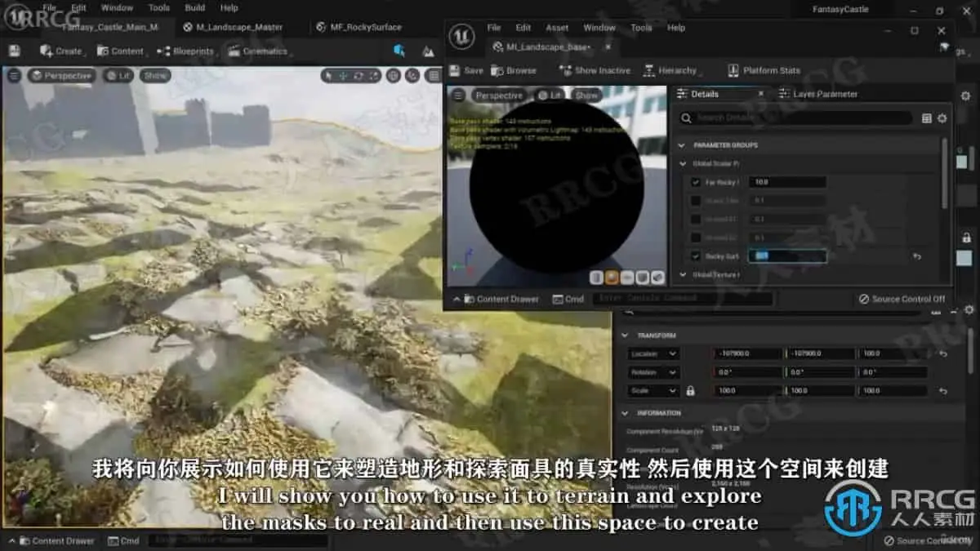Click the Search Details input field
Image resolution: width=980 pixels, height=551 pixels.
796,118
